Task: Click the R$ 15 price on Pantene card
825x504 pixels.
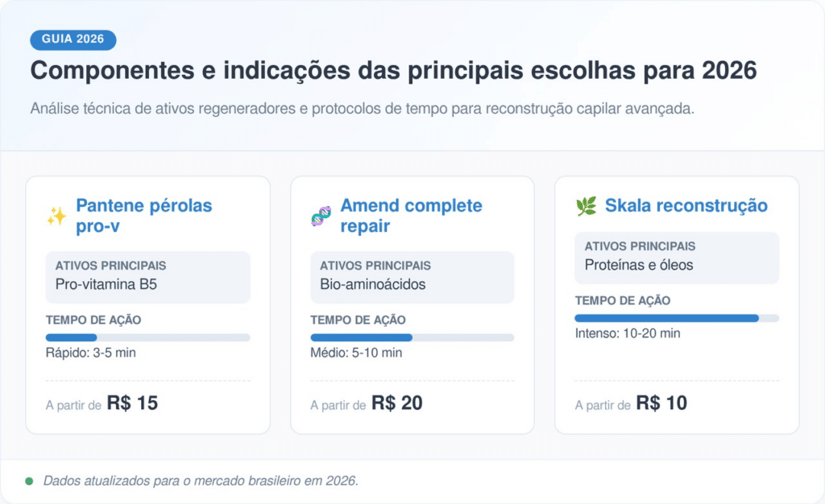Action: (132, 403)
